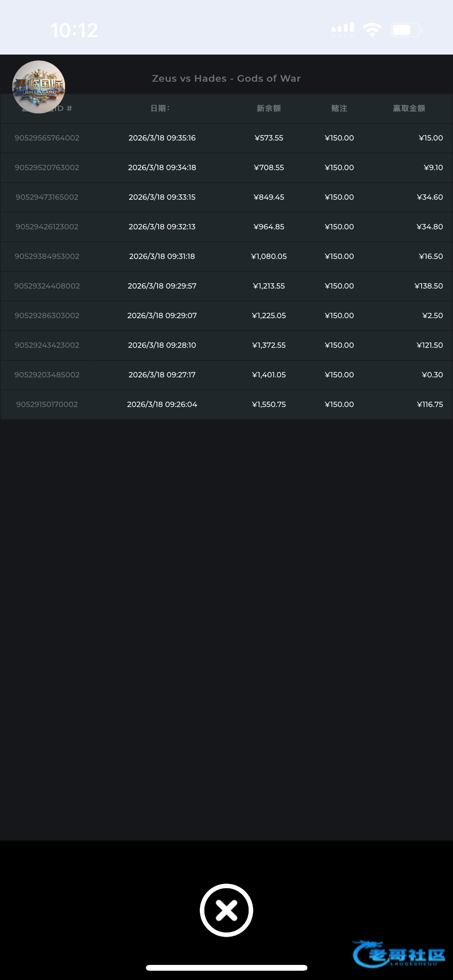
Task: Tap the home indicator bar
Action: pos(226,968)
